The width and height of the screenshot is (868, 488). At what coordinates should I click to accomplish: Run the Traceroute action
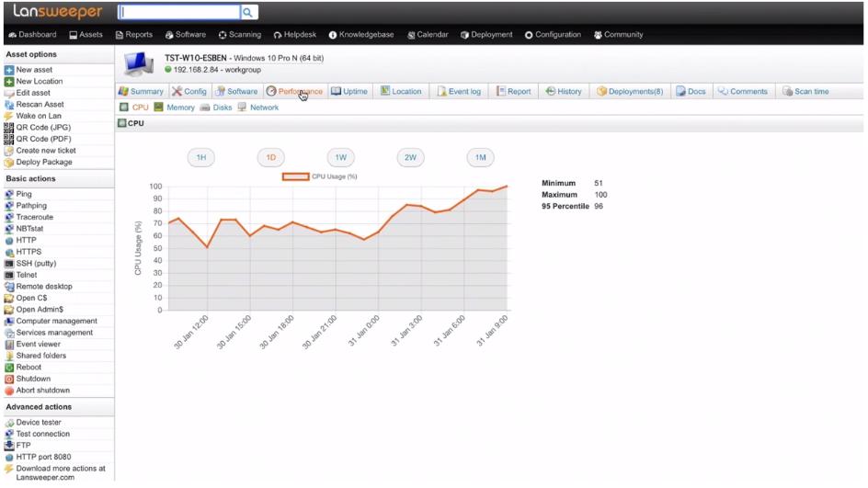click(34, 217)
